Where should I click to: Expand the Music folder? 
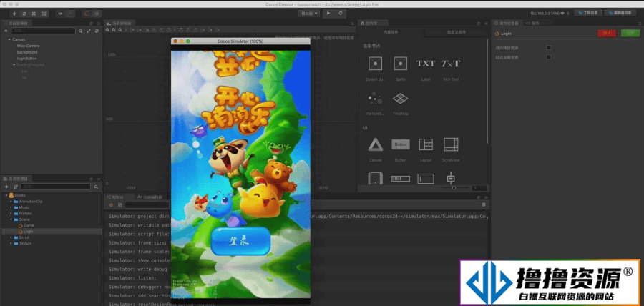click(x=11, y=207)
